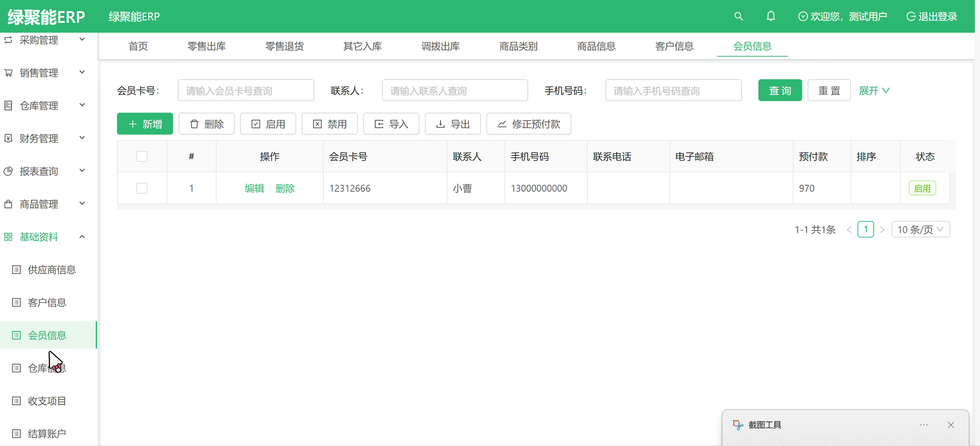Open options menu in 截图工具 notification
This screenshot has width=980, height=446.
[x=924, y=425]
